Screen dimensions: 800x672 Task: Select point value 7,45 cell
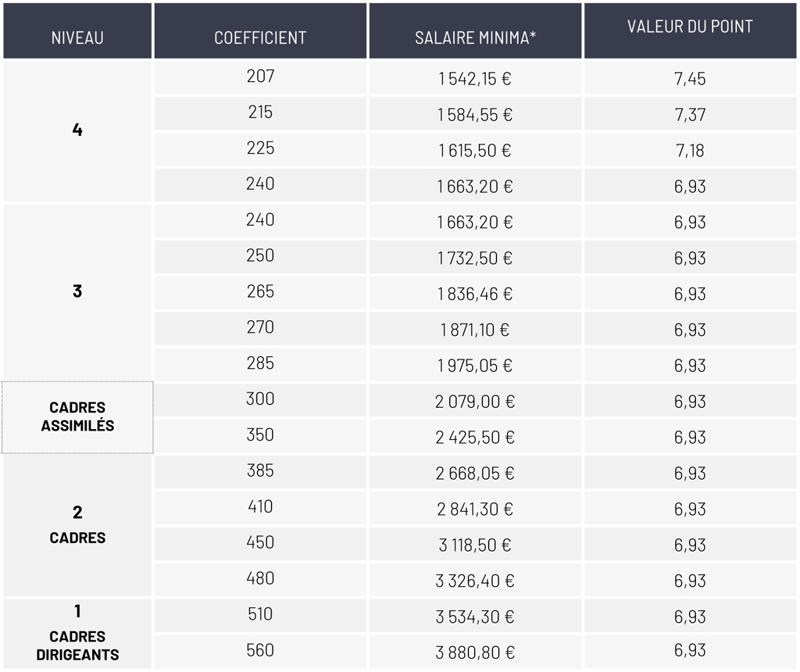point(690,77)
